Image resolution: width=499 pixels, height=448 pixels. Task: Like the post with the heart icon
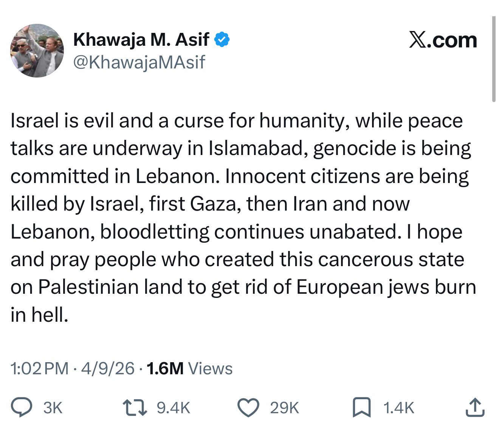(x=248, y=408)
